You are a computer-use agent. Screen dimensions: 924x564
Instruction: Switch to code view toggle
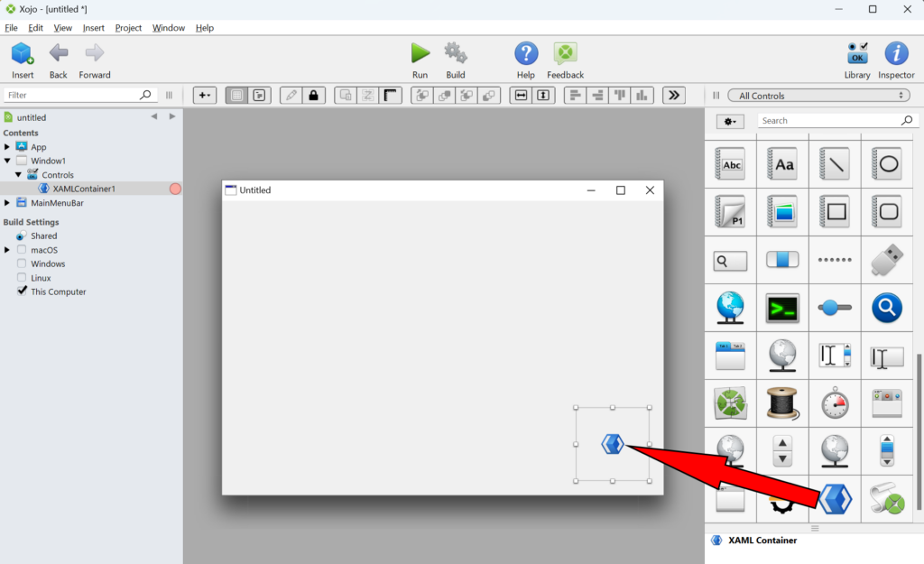click(259, 95)
